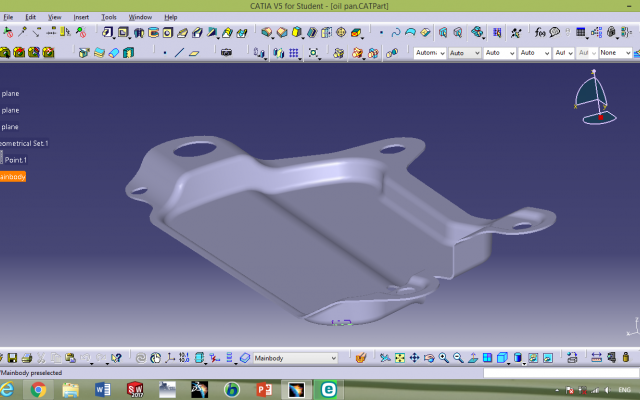Click the Fit All In icon
640x400 pixels.
(x=400, y=358)
